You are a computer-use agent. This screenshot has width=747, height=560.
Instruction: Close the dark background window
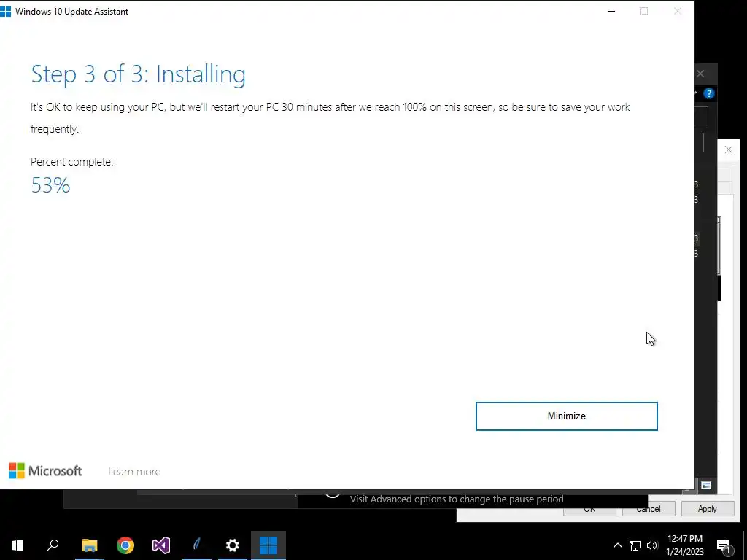700,74
